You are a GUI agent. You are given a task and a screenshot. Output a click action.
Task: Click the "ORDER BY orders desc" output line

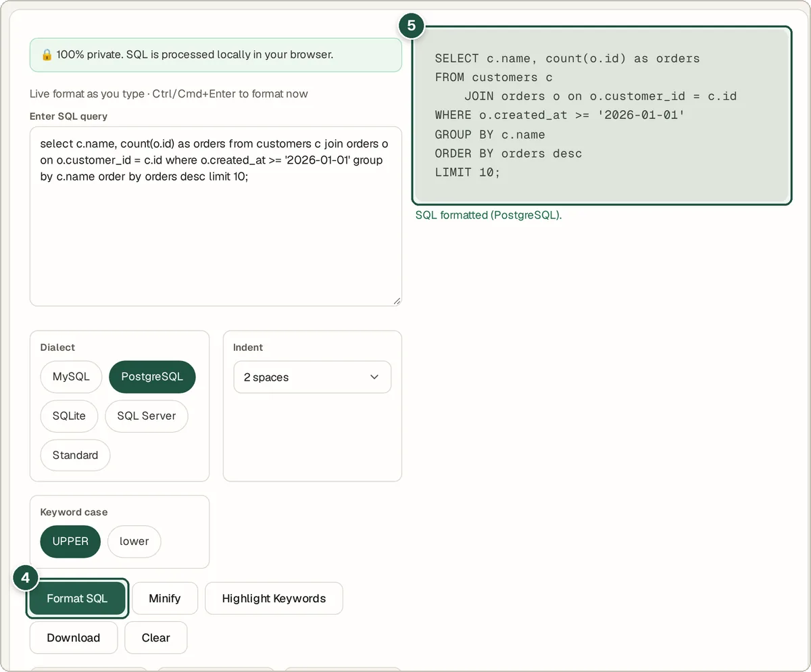pos(508,153)
